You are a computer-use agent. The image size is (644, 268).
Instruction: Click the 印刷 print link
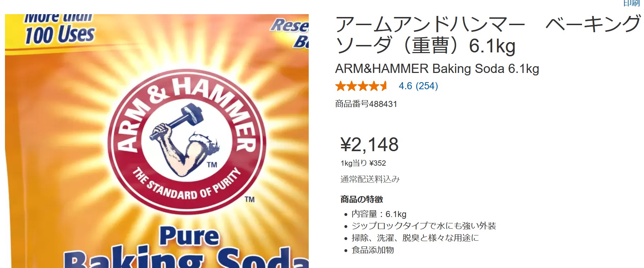631,3
